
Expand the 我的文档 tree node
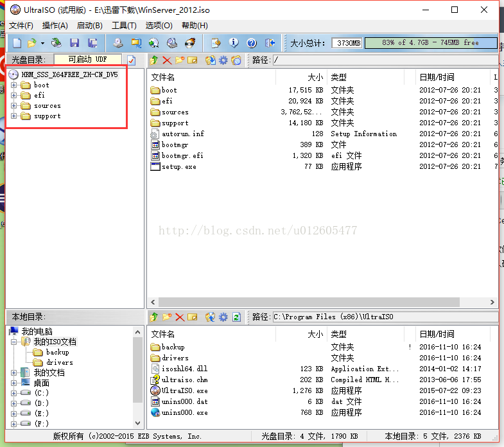click(14, 373)
